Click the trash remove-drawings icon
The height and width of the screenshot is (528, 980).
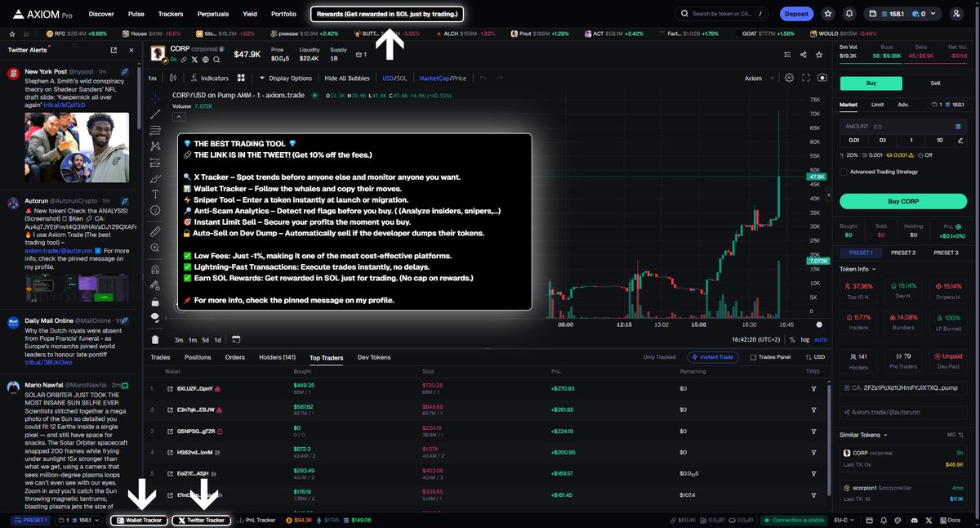point(155,339)
